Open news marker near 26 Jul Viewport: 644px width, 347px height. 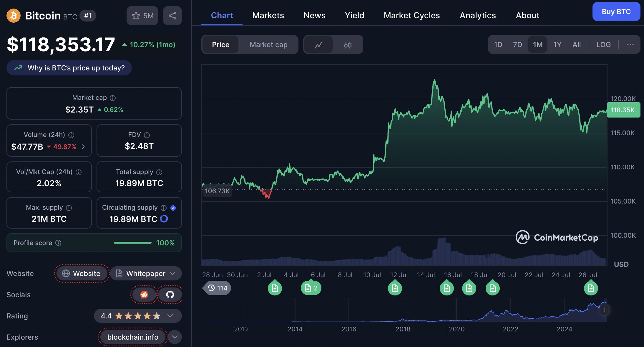point(591,288)
